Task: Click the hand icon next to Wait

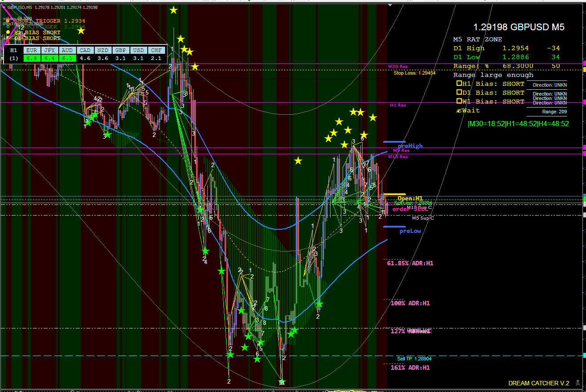Action: (459, 111)
